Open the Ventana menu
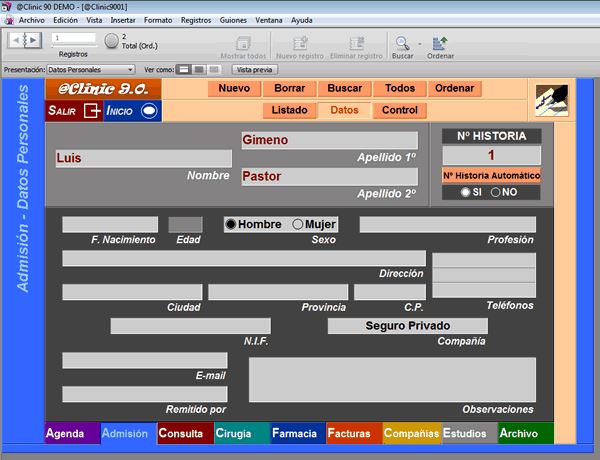 tap(269, 20)
